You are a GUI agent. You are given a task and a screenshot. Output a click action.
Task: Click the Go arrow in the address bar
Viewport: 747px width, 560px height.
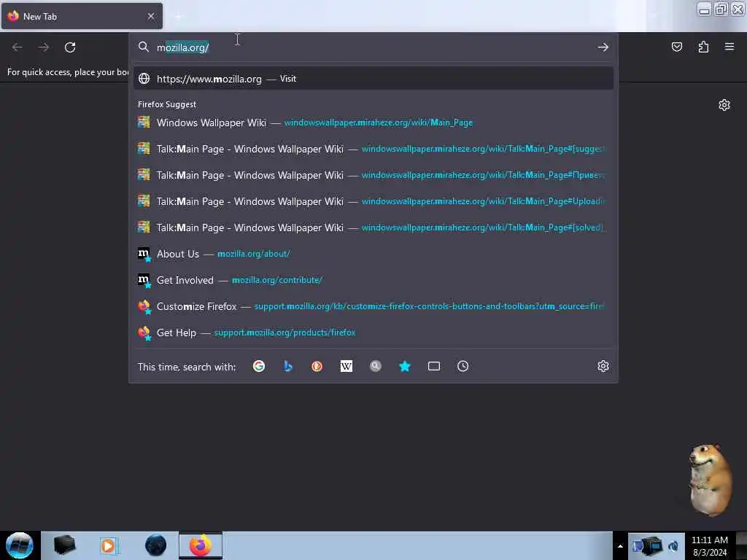click(x=603, y=47)
